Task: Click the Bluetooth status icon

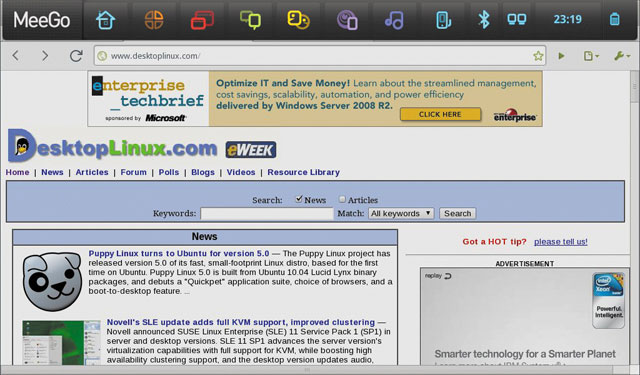Action: coord(484,20)
